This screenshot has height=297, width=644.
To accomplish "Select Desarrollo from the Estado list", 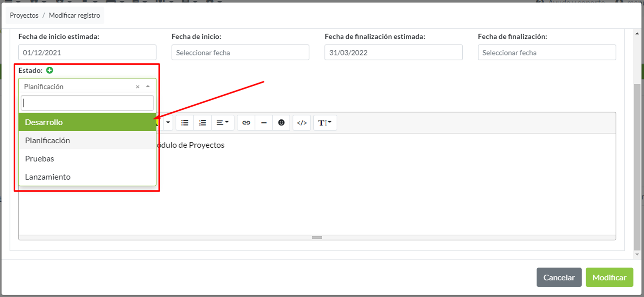I will pos(87,122).
